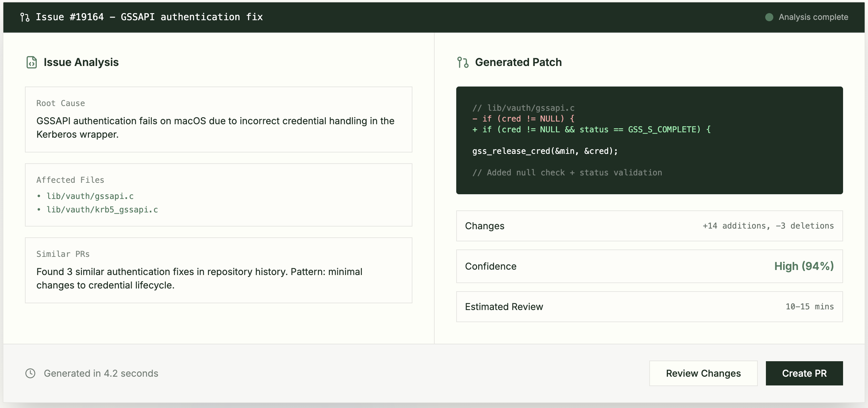Click the High (94%) confidence indicator
Viewport: 868px width, 408px height.
pos(804,266)
